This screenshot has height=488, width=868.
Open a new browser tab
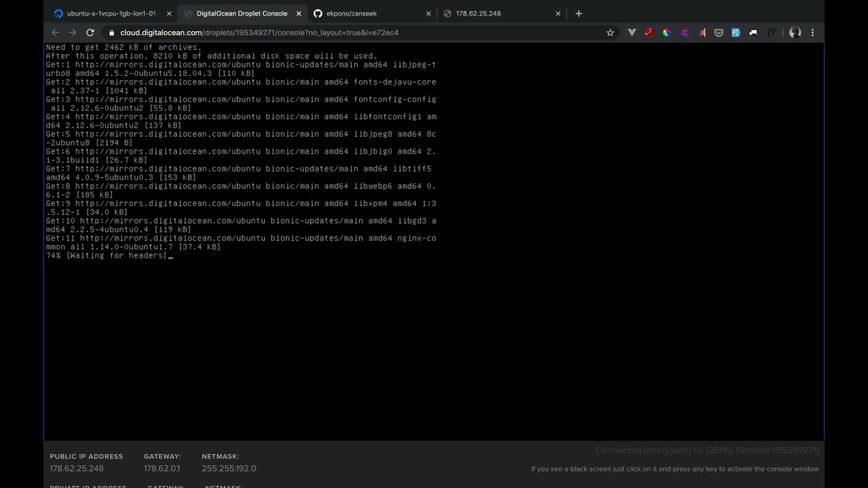pos(578,14)
